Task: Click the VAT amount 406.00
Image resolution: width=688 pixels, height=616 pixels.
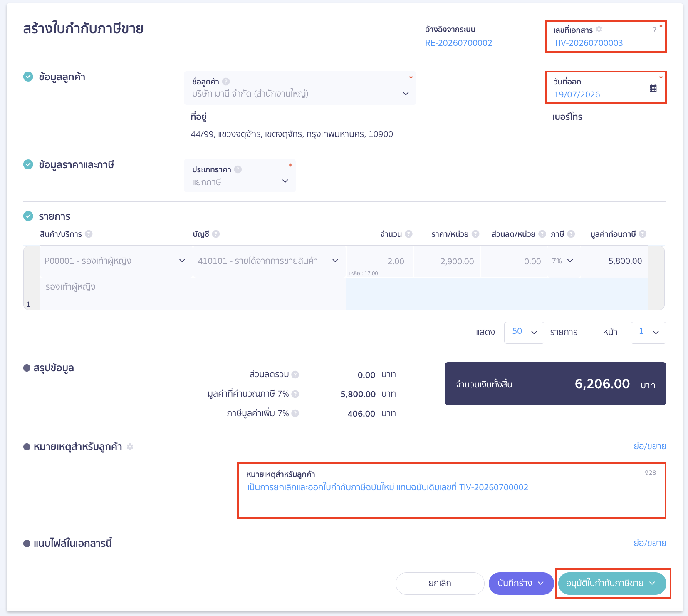Action: [x=361, y=414]
